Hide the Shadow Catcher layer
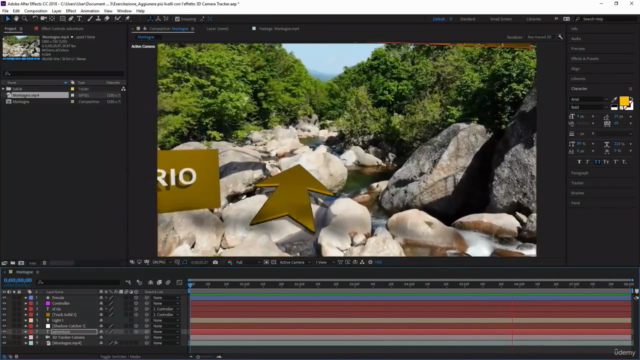Screen dimensions: 640x360 (4, 326)
